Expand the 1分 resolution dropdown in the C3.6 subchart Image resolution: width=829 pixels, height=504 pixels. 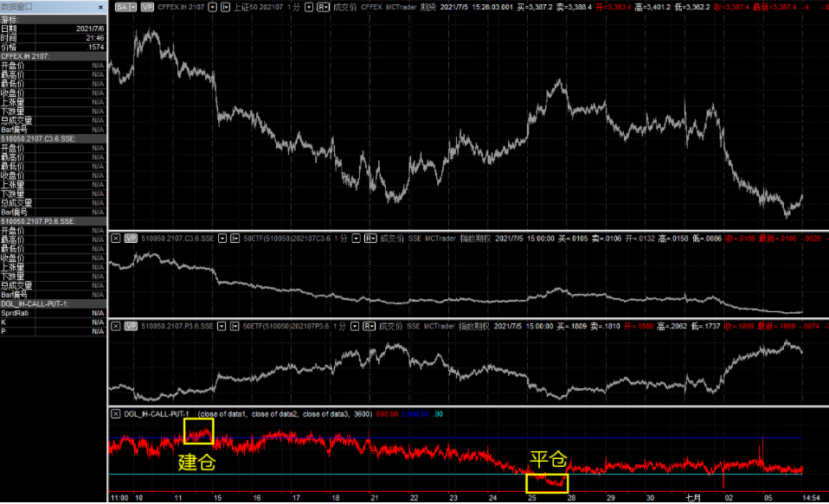(357, 239)
